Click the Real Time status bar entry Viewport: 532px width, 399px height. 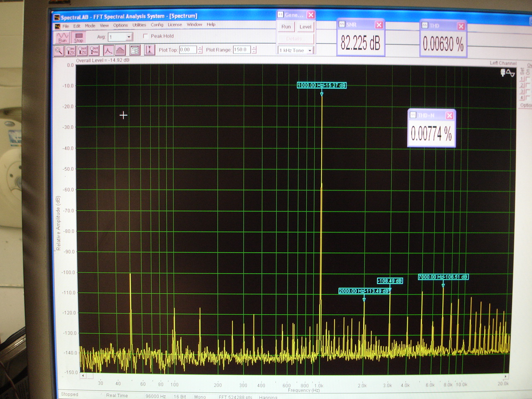117,395
